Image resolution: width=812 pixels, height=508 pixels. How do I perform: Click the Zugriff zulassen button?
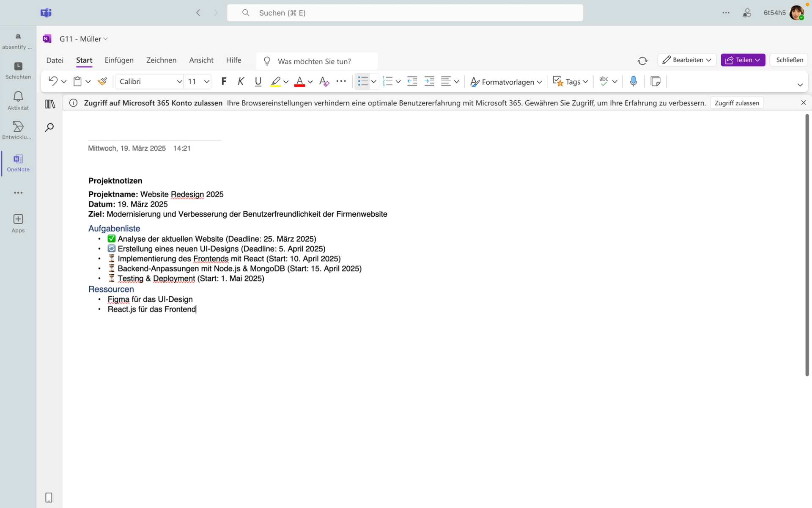[736, 103]
